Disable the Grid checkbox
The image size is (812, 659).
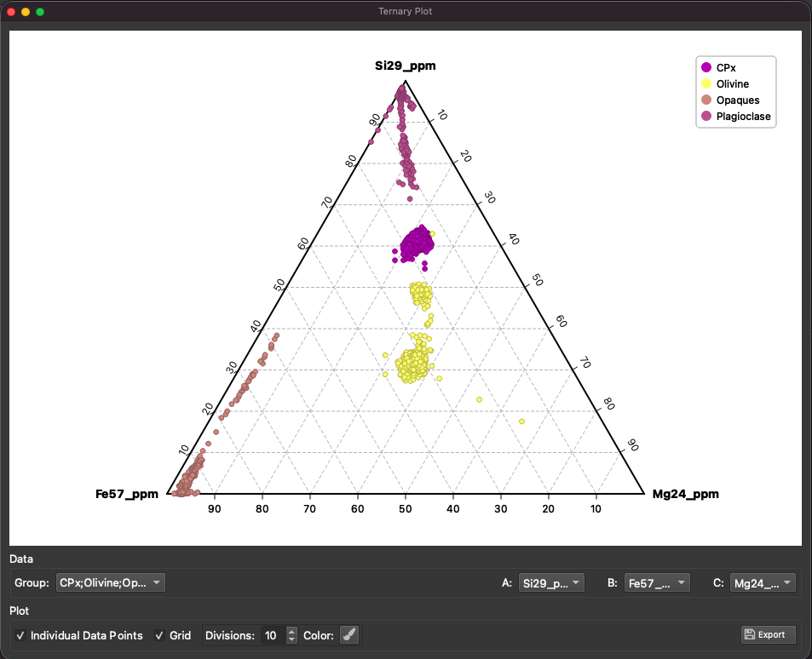point(158,635)
